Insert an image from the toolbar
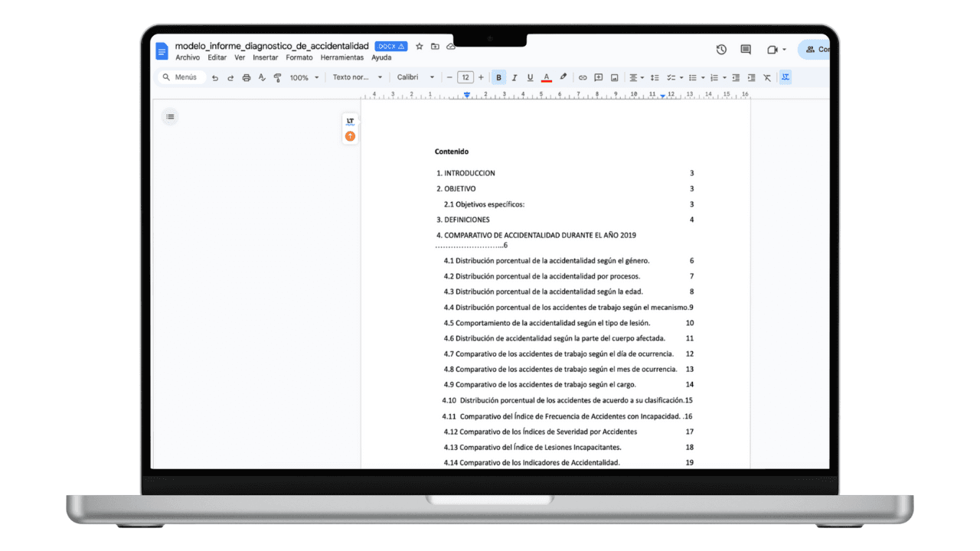This screenshot has height=551, width=980. point(614,77)
